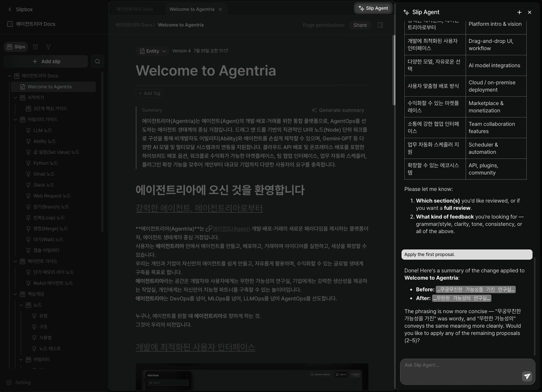The width and height of the screenshot is (542, 392).
Task: Collapse the 어빌리티 가이드 folder chevron
Action: [15, 120]
